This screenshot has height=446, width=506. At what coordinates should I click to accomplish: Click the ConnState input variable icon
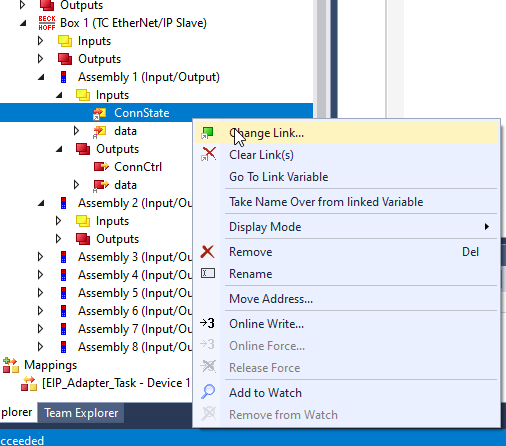99,113
